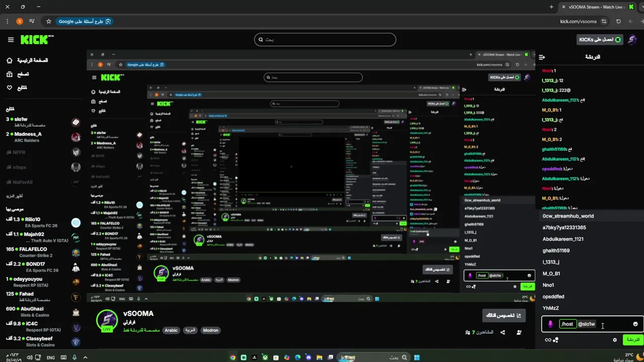
Task: Click the infinity icon below chat input
Action: [547, 340]
